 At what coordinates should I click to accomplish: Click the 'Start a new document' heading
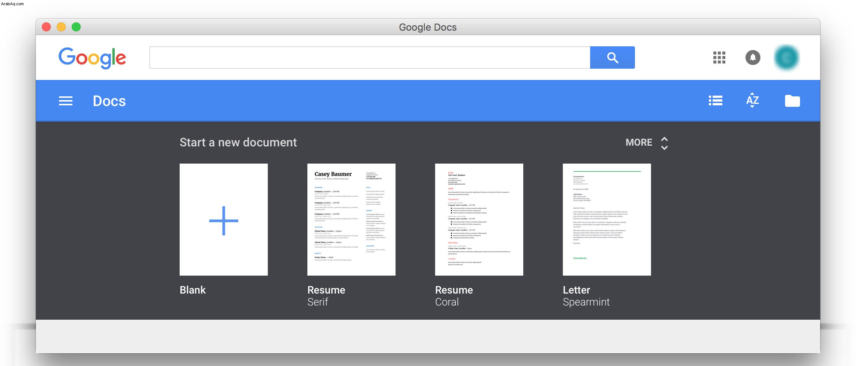238,142
